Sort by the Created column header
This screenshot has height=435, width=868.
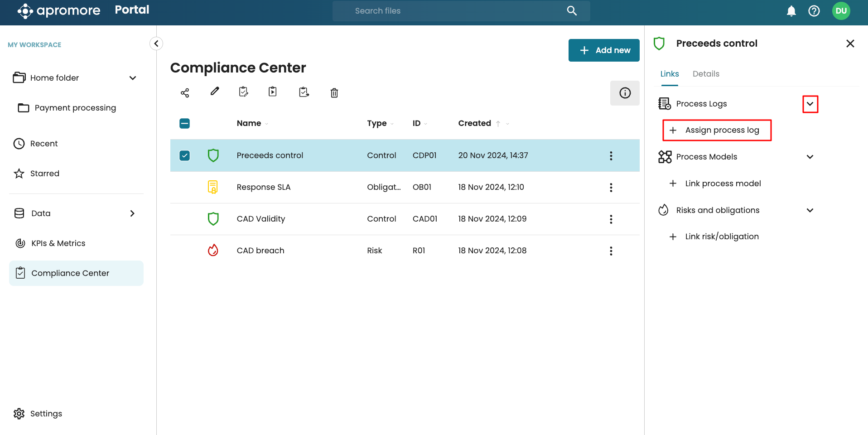pos(474,123)
